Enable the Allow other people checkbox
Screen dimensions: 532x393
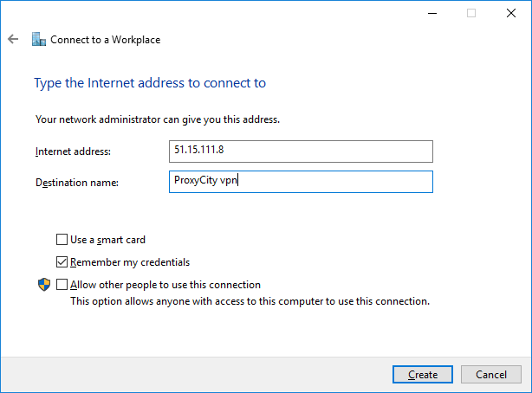pyautogui.click(x=62, y=285)
